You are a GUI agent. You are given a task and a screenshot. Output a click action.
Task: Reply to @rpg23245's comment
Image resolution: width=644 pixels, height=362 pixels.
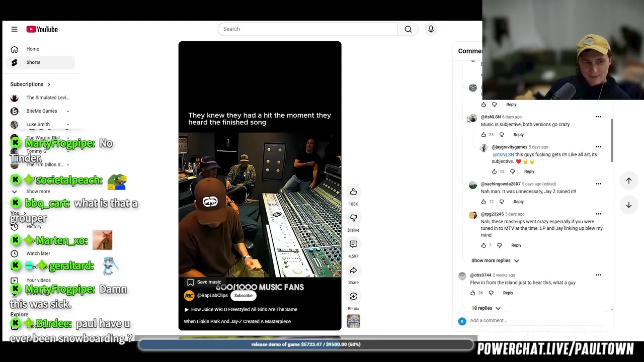(516, 245)
